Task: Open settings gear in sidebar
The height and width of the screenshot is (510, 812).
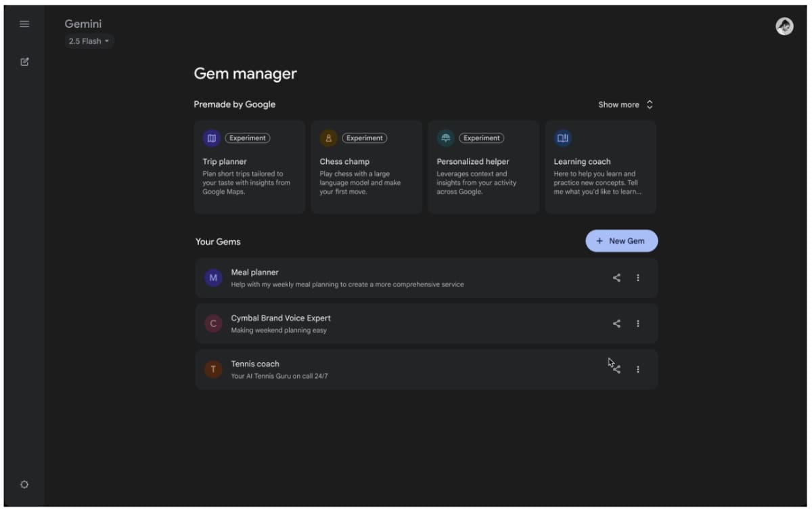Action: pos(24,484)
